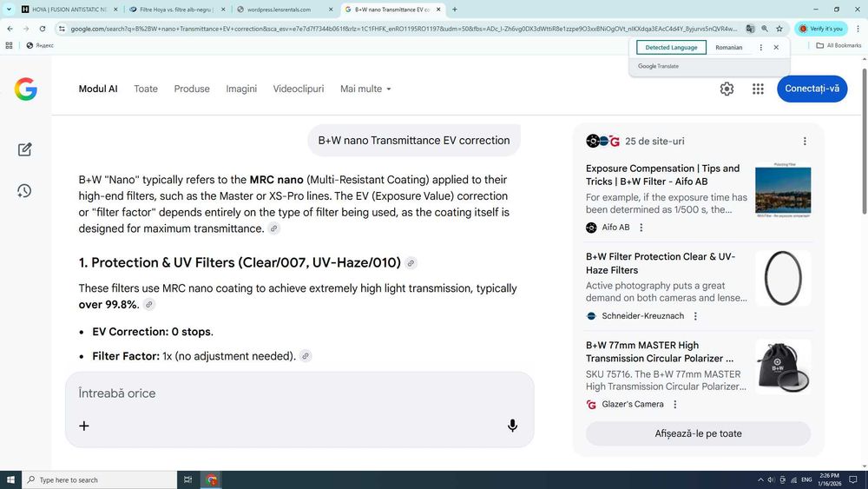Open link icon after intro paragraph
Viewport: 868px width, 489px height.
pyautogui.click(x=273, y=228)
